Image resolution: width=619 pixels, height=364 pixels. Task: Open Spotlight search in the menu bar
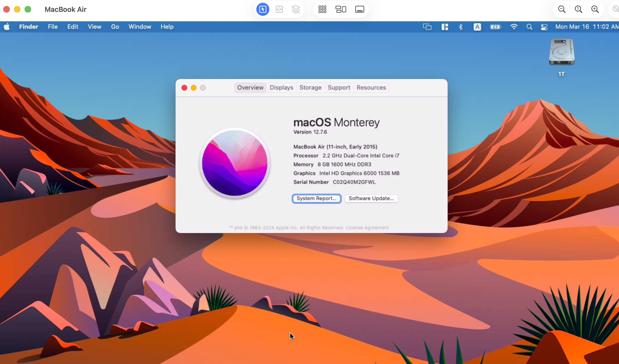click(529, 27)
